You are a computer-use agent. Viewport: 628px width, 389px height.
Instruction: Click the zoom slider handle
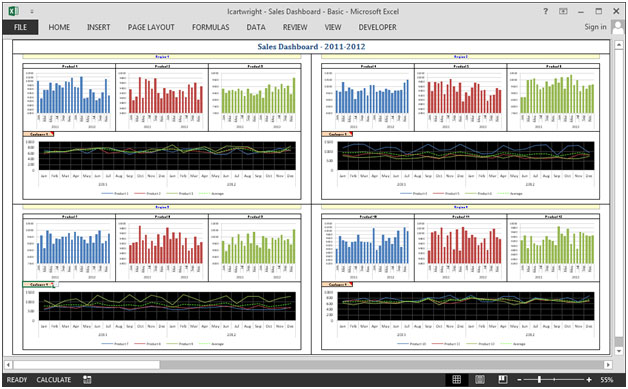(539, 379)
